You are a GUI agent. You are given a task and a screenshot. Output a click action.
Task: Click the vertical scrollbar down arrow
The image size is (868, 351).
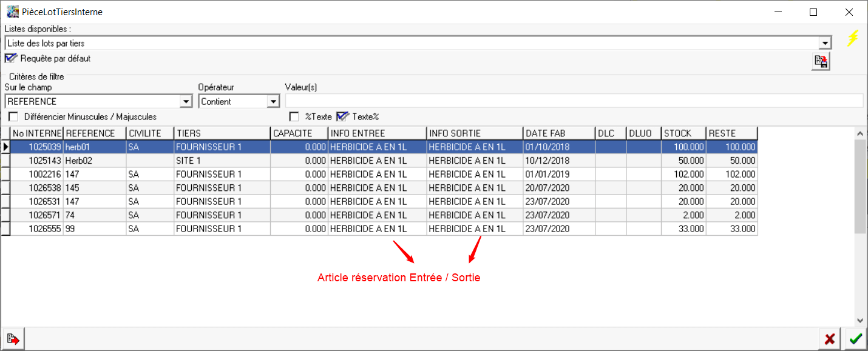point(860,320)
